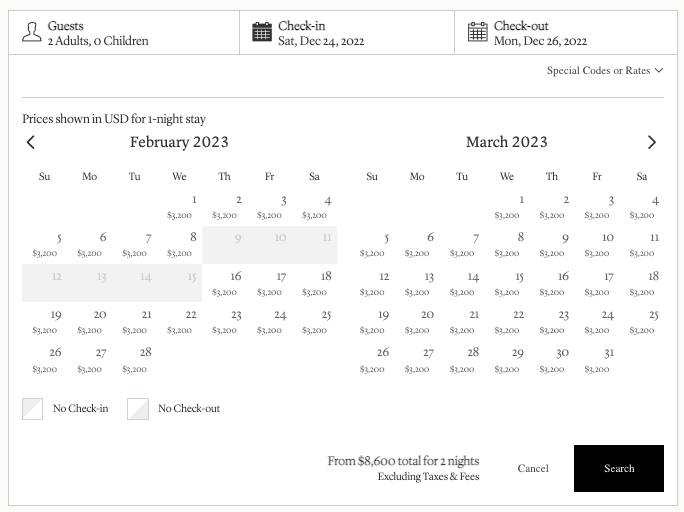Select February 1, 2023
Screen dimensions: 684x512
(x=181, y=206)
